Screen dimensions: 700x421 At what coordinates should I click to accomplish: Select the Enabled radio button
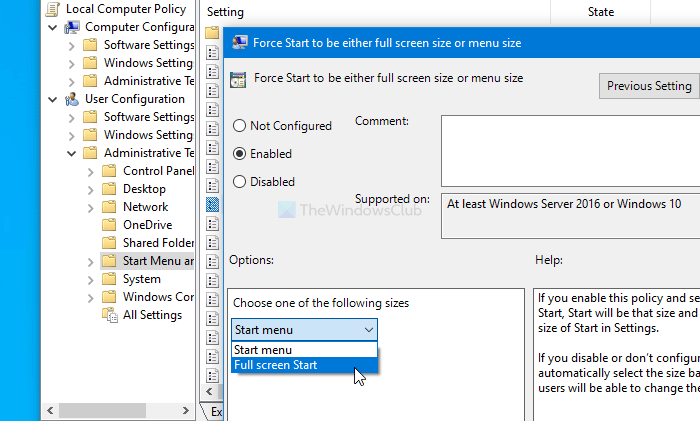pyautogui.click(x=240, y=154)
